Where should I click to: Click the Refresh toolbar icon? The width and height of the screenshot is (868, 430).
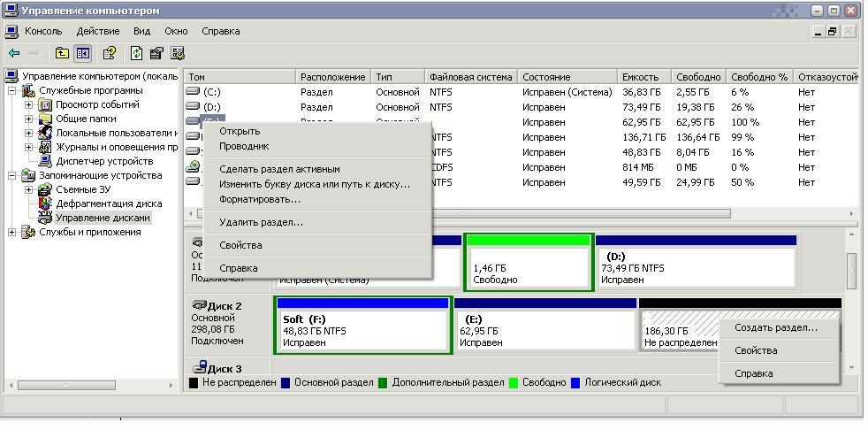(136, 53)
